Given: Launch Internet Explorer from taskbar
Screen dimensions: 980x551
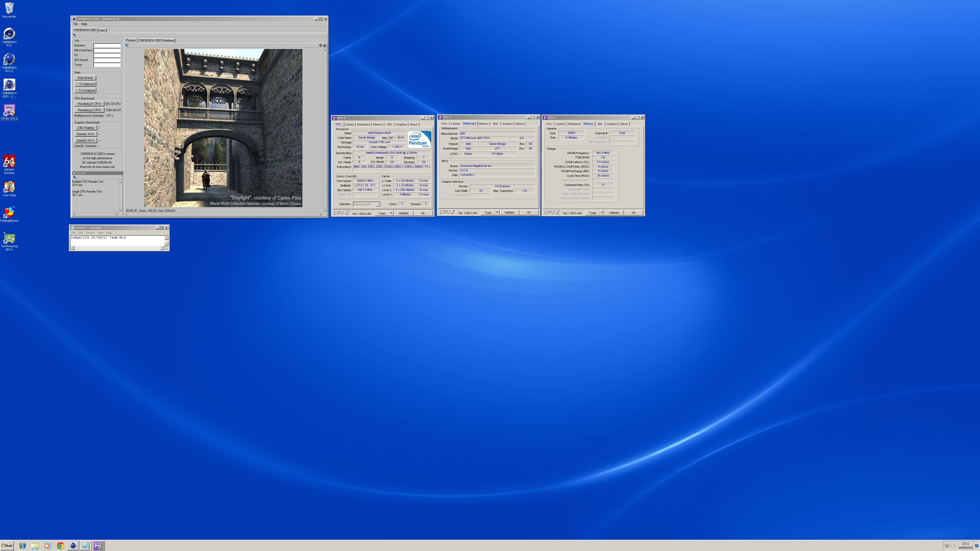Looking at the screenshot, I should pyautogui.click(x=22, y=546).
